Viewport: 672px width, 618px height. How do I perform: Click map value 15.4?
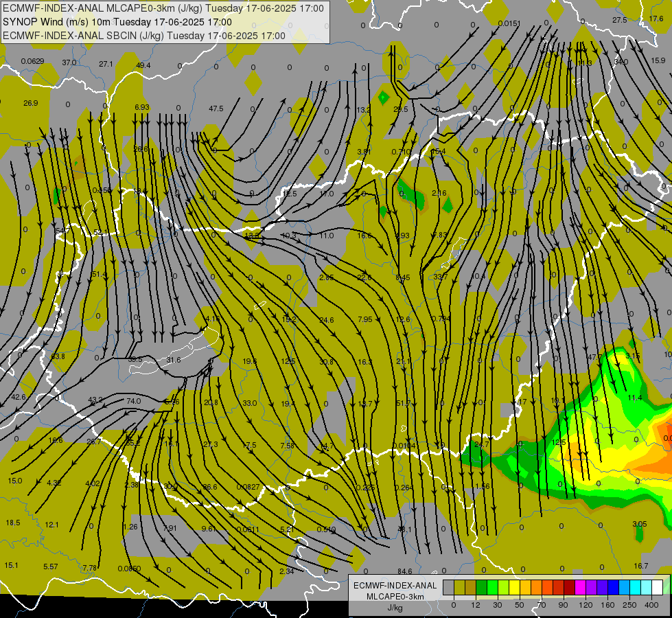(439, 151)
